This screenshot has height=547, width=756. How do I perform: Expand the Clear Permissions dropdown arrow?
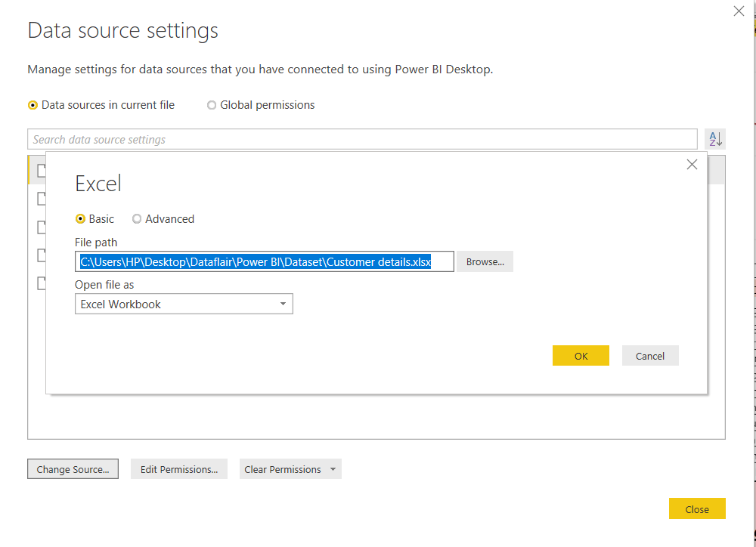click(x=333, y=468)
